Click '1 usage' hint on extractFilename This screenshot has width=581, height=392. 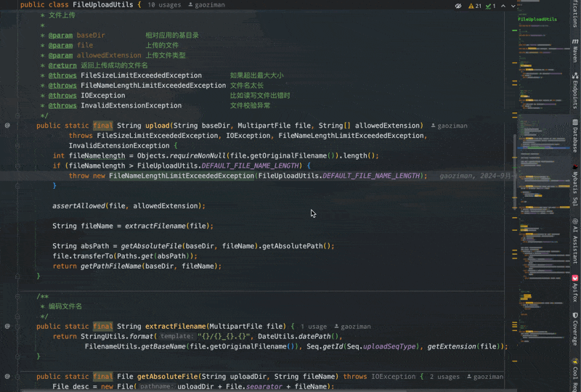tap(314, 327)
